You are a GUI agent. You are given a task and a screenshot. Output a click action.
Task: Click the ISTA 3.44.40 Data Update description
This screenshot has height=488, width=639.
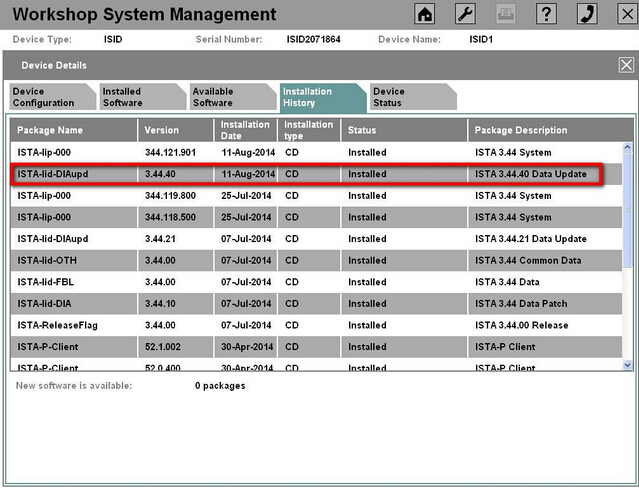[531, 174]
